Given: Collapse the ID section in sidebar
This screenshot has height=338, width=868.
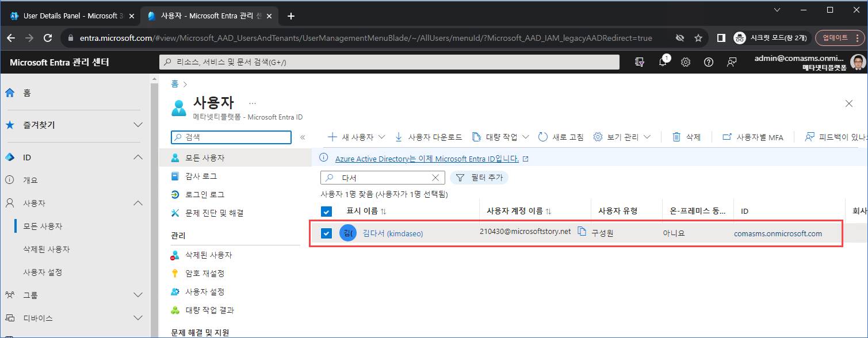Looking at the screenshot, I should point(138,157).
